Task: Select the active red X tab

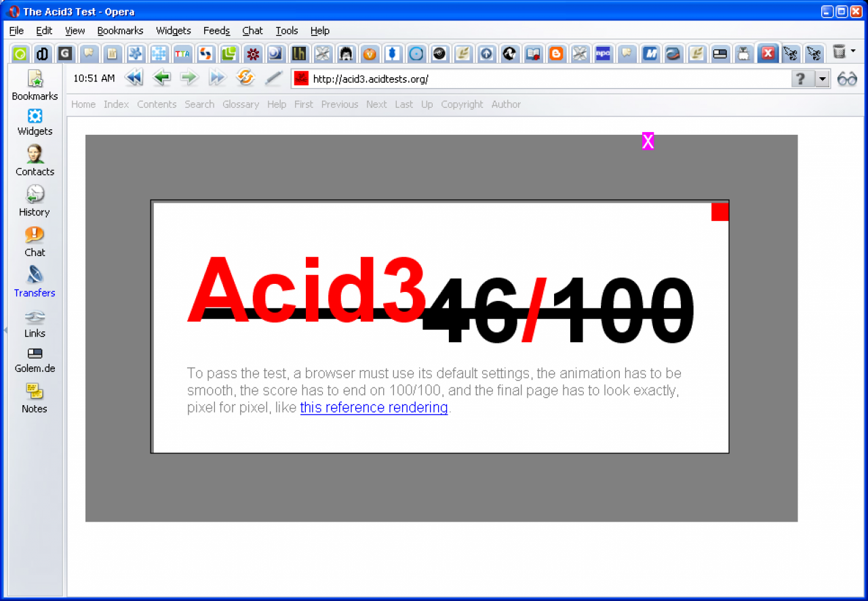Action: coord(767,54)
